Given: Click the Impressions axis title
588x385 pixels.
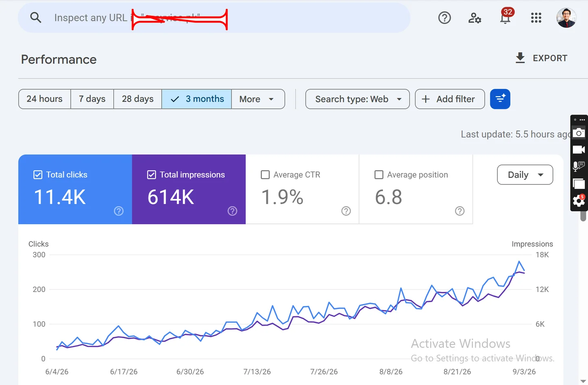Looking at the screenshot, I should click(532, 244).
